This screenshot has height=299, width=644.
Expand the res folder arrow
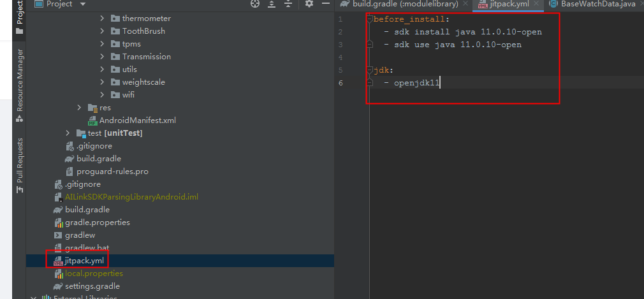click(79, 108)
